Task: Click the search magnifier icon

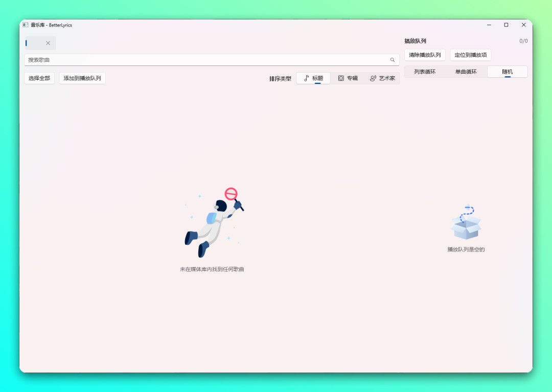Action: click(392, 60)
